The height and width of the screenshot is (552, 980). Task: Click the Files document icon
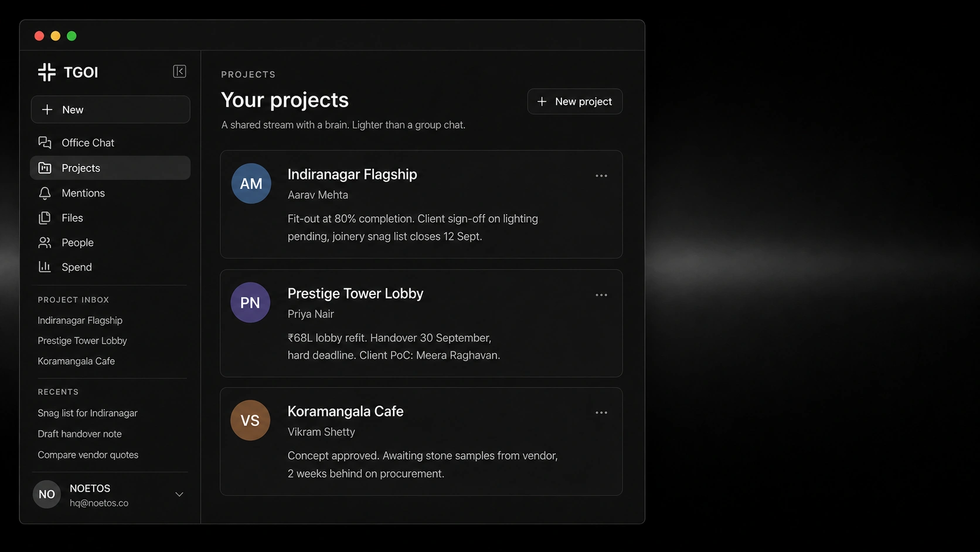coord(45,218)
